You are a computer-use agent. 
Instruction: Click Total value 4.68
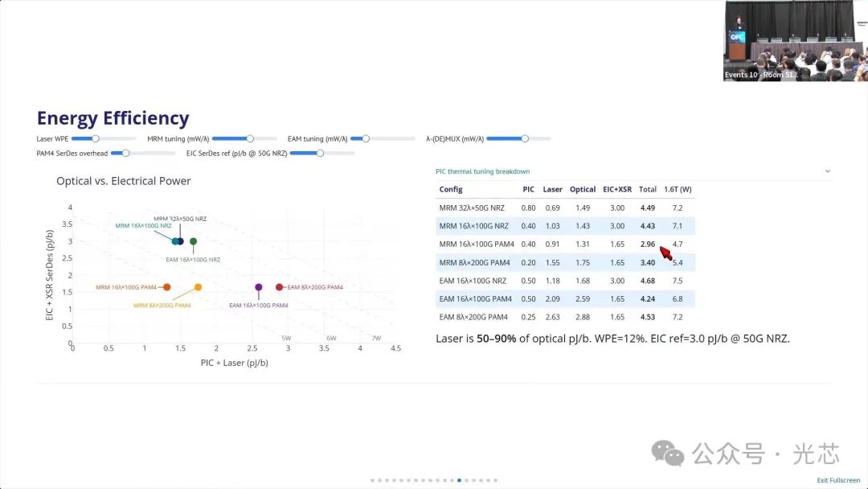(x=648, y=281)
